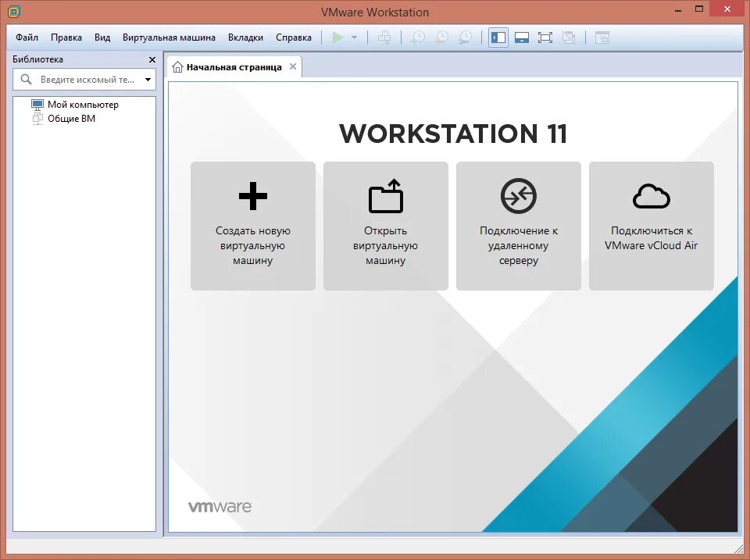The height and width of the screenshot is (560, 750).
Task: Minimize the VMware Workstation window
Action: (x=678, y=10)
